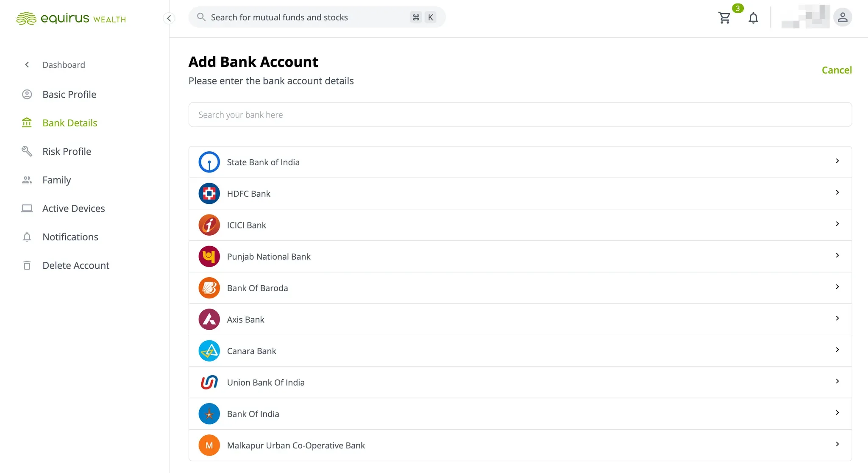Click the Bank Of Baroda logo
This screenshot has width=868, height=473.
click(209, 288)
